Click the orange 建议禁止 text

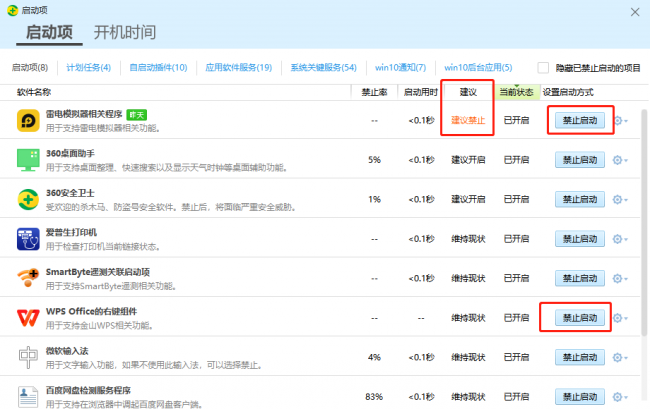coord(468,121)
